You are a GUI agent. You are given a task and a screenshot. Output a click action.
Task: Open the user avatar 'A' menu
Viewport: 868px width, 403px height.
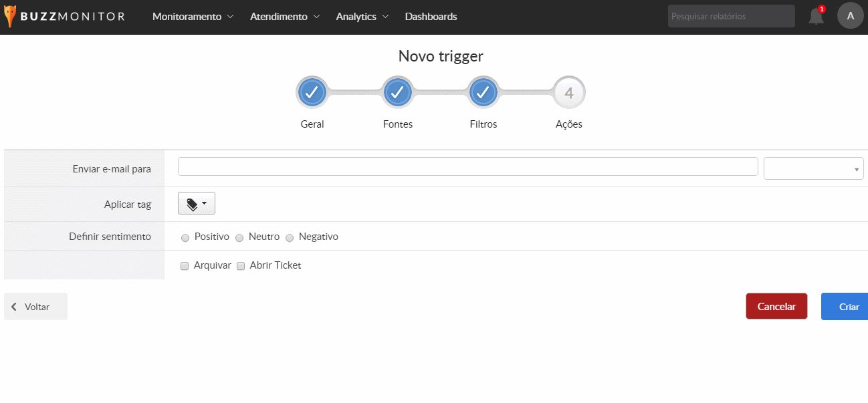pos(850,16)
